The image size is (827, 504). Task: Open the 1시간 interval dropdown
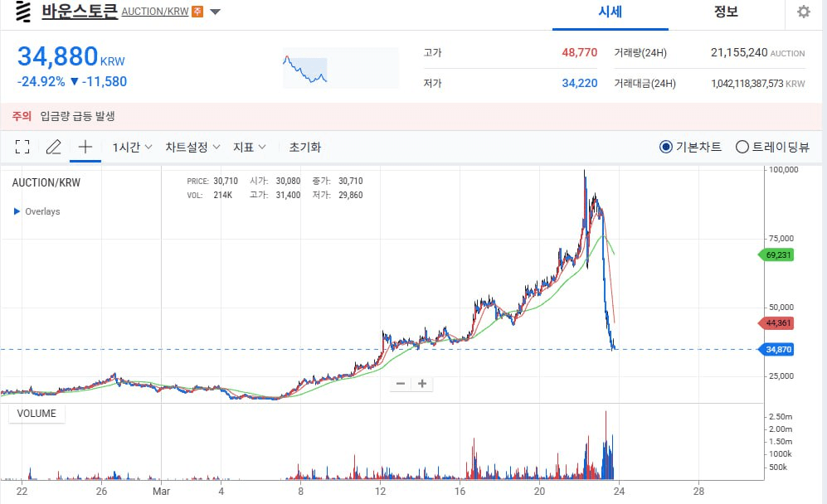(x=132, y=147)
